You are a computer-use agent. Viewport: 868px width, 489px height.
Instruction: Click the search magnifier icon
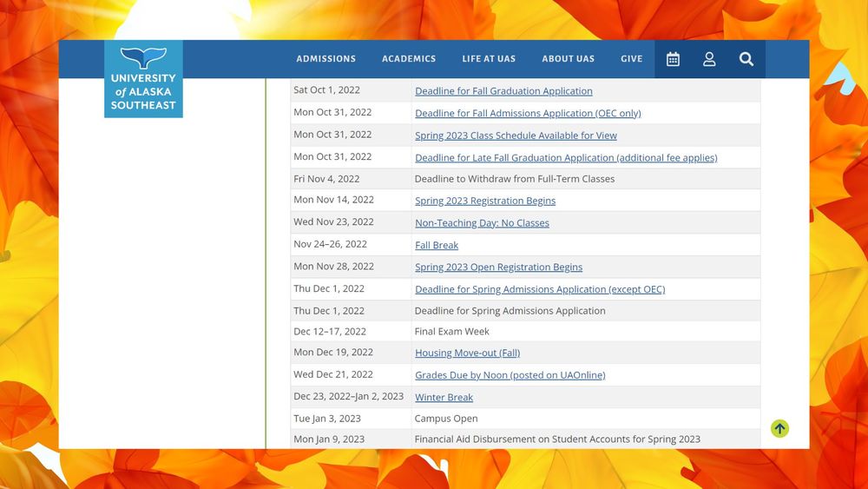746,59
